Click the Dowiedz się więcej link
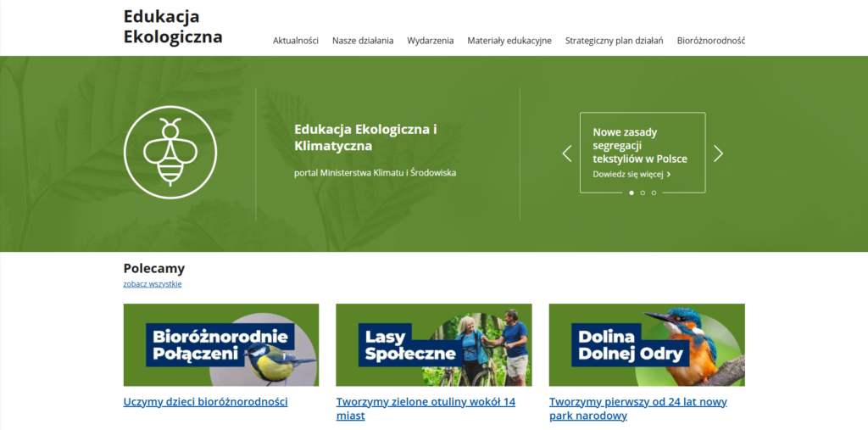This screenshot has width=868, height=430. [631, 175]
